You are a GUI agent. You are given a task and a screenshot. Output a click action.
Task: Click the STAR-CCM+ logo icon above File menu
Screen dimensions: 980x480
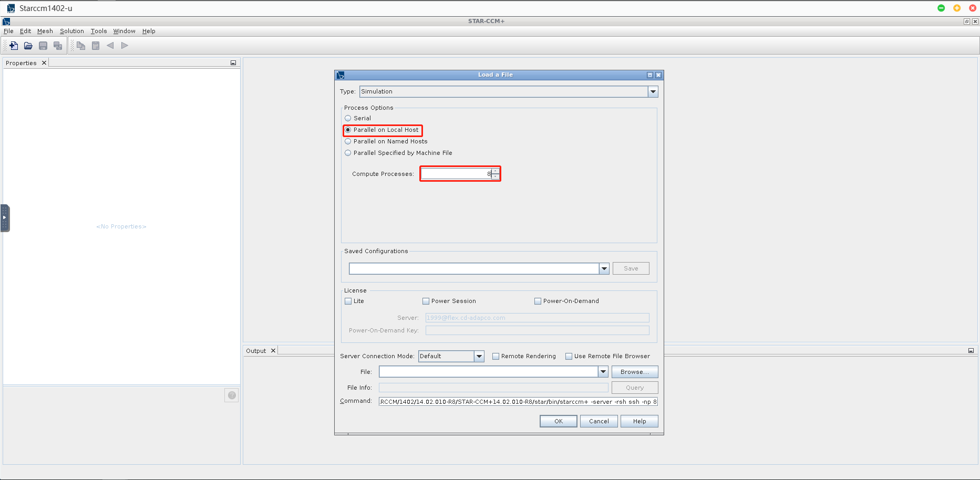[6, 22]
